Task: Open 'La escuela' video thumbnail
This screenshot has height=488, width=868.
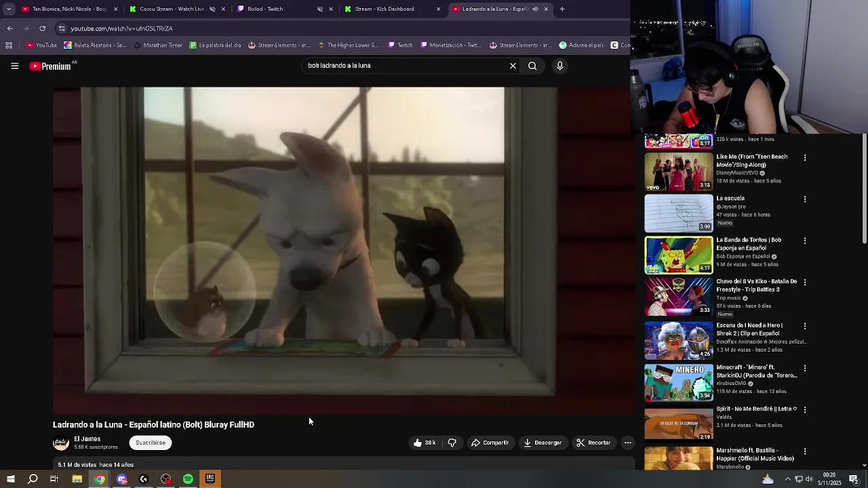Action: click(679, 213)
